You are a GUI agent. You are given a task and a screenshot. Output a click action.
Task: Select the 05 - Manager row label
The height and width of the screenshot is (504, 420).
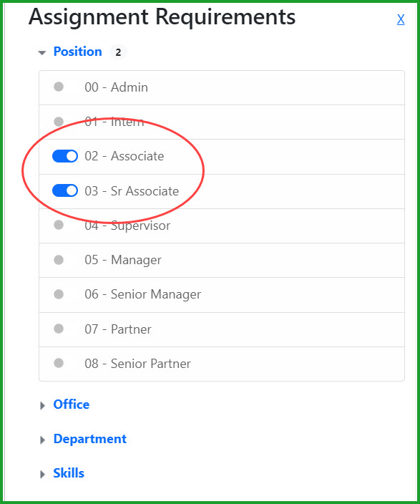123,260
